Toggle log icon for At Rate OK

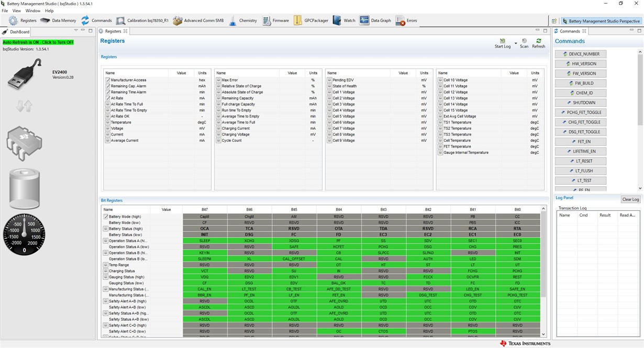coord(107,116)
